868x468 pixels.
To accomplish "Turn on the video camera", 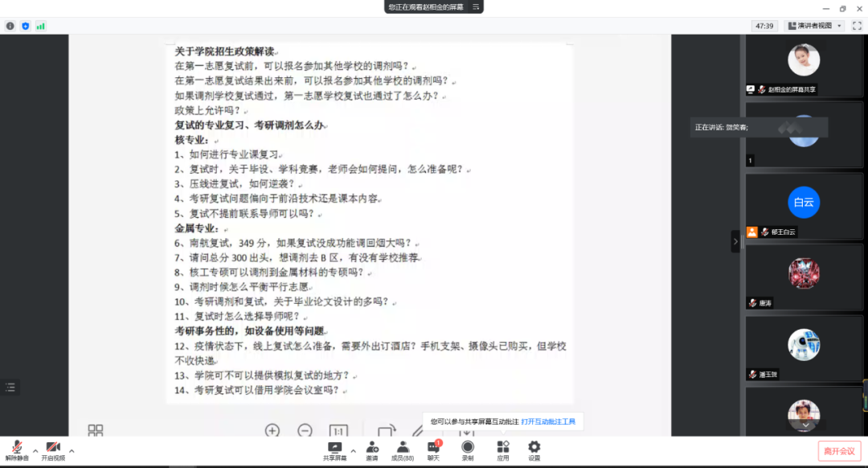I will (53, 449).
